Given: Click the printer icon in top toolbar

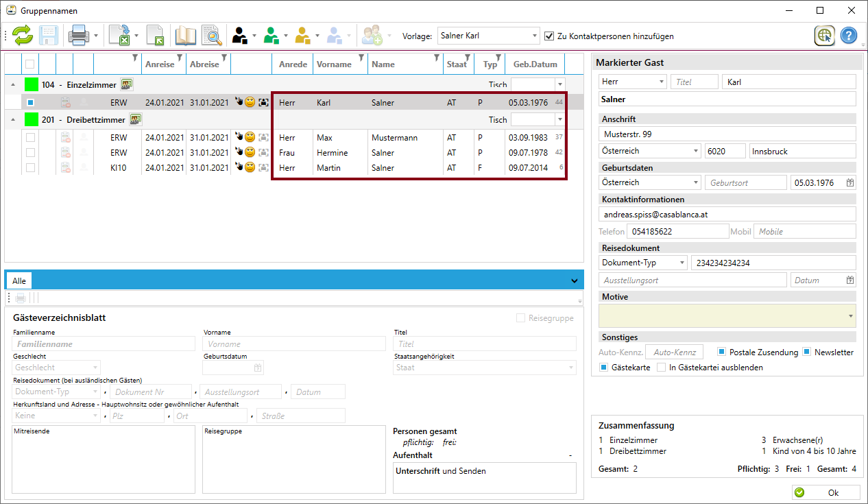Looking at the screenshot, I should click(x=80, y=36).
